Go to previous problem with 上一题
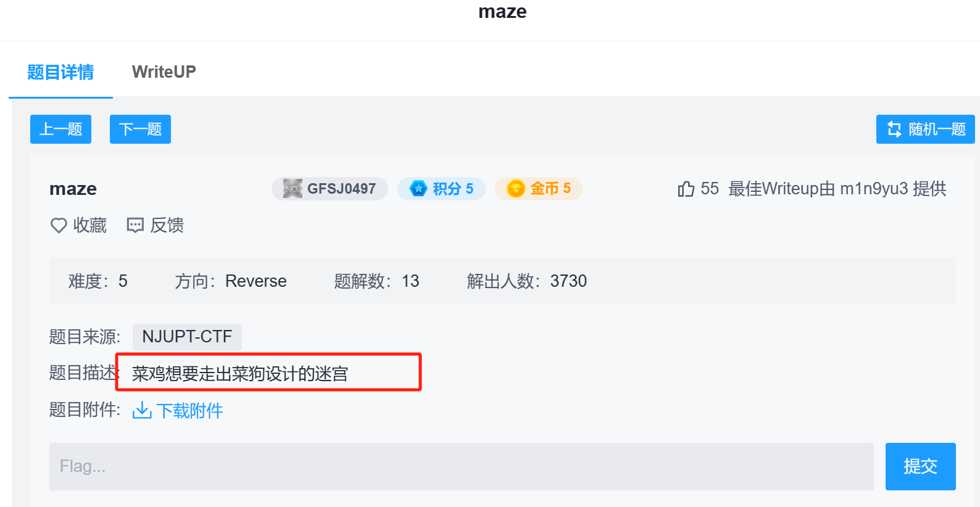 (60, 129)
